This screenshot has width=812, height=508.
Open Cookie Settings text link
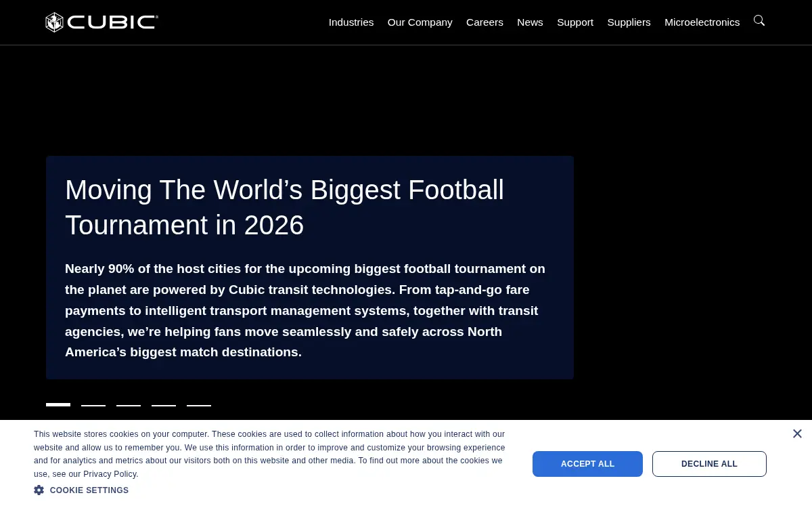click(x=89, y=490)
